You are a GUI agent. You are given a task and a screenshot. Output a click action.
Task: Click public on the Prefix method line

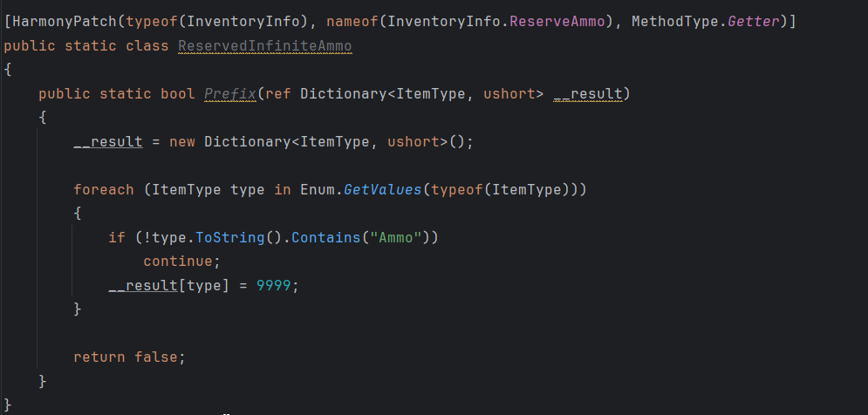click(65, 93)
